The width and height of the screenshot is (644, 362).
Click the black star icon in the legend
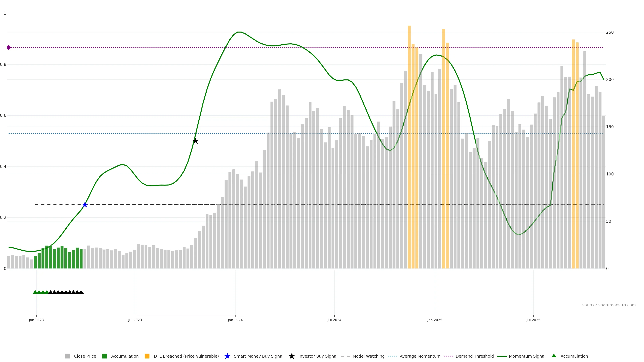coord(291,356)
